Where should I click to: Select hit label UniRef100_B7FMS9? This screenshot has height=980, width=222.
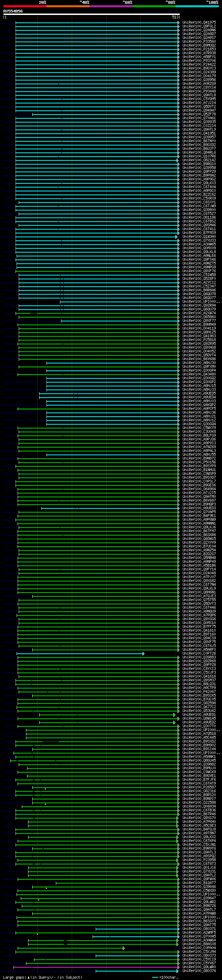(199, 233)
